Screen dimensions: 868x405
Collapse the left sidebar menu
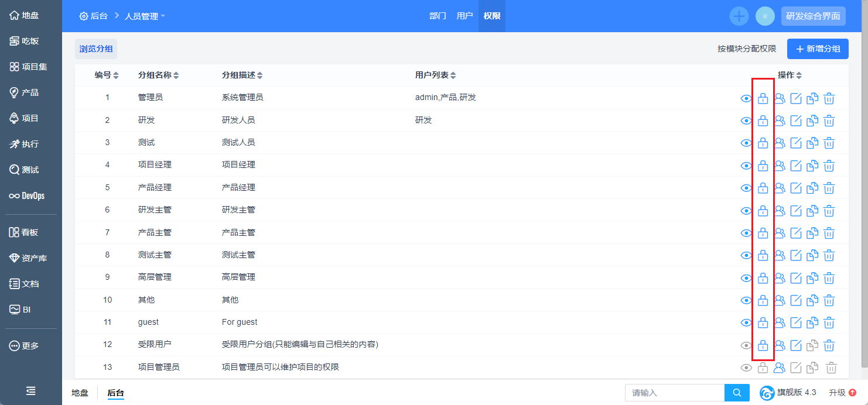coord(31,391)
